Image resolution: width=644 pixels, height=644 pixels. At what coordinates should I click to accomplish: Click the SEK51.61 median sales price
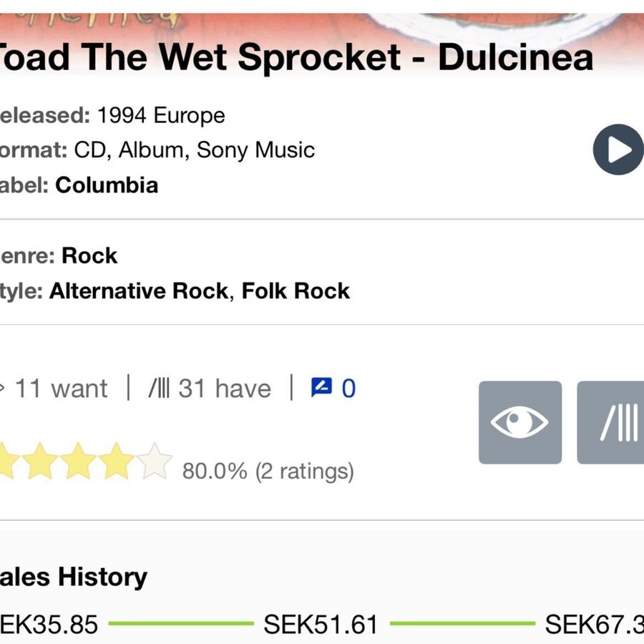click(x=321, y=624)
